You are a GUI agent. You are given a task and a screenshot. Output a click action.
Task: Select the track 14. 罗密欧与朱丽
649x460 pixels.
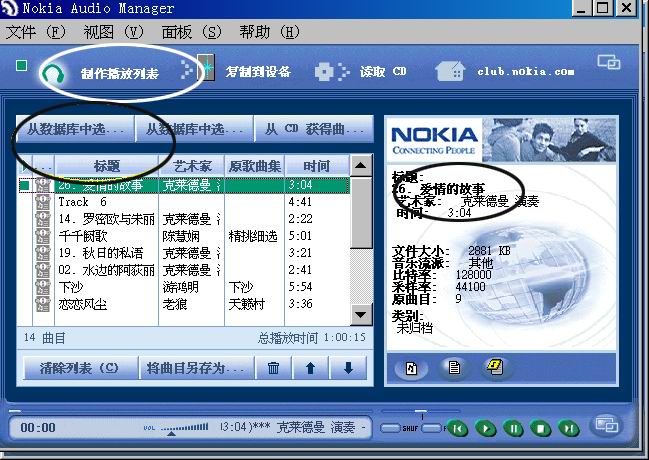[107, 219]
